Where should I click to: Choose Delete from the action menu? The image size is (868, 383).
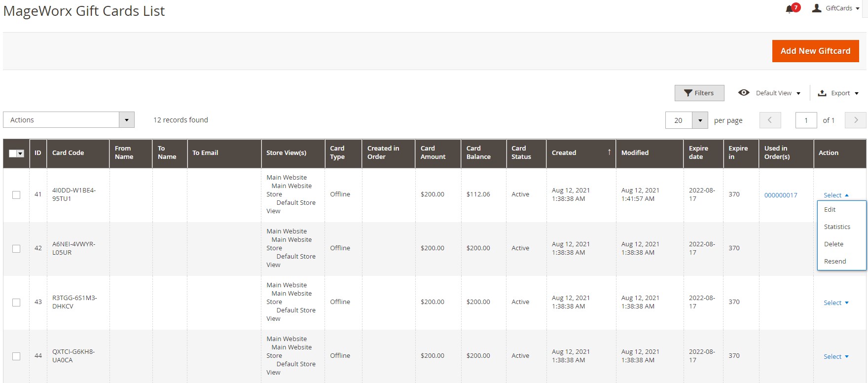click(833, 244)
